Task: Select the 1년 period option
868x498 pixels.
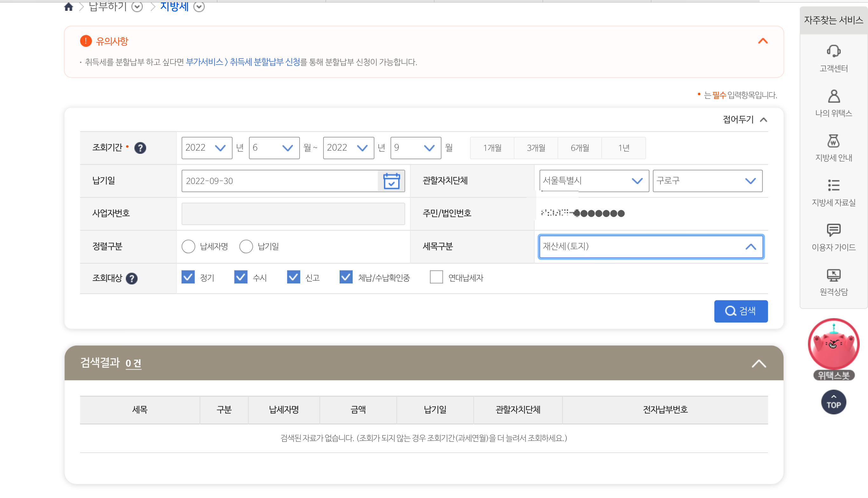Action: [623, 148]
